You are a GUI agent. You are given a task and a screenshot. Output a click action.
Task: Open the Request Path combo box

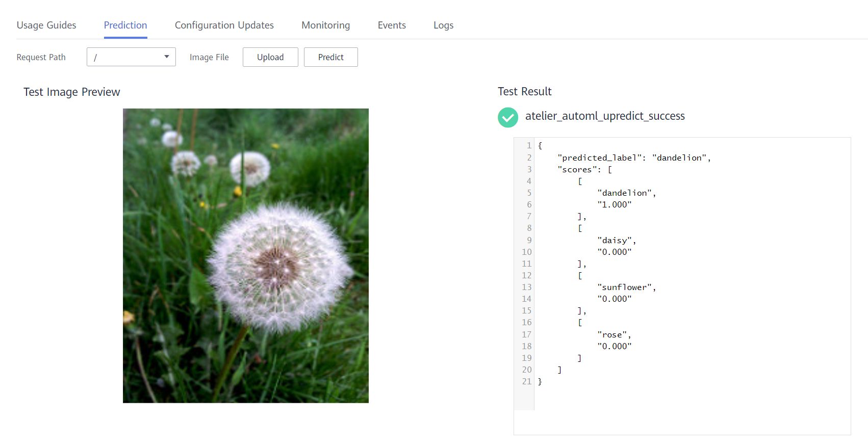pyautogui.click(x=131, y=57)
